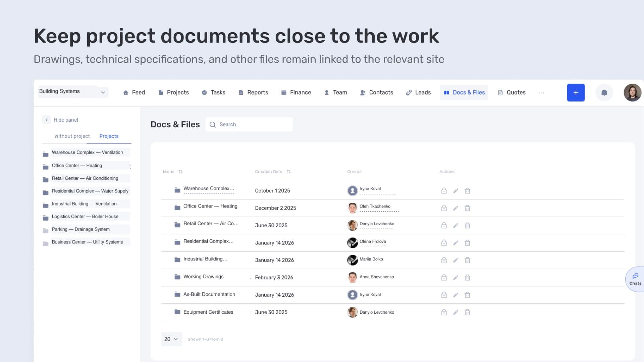Edit the Industrial Building row via pencil
This screenshot has width=644, height=362.
tap(455, 260)
